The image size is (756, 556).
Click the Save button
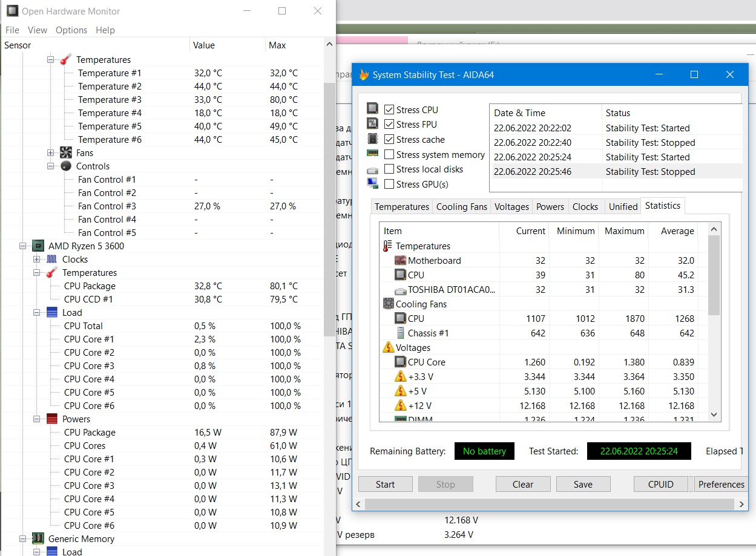click(x=583, y=485)
